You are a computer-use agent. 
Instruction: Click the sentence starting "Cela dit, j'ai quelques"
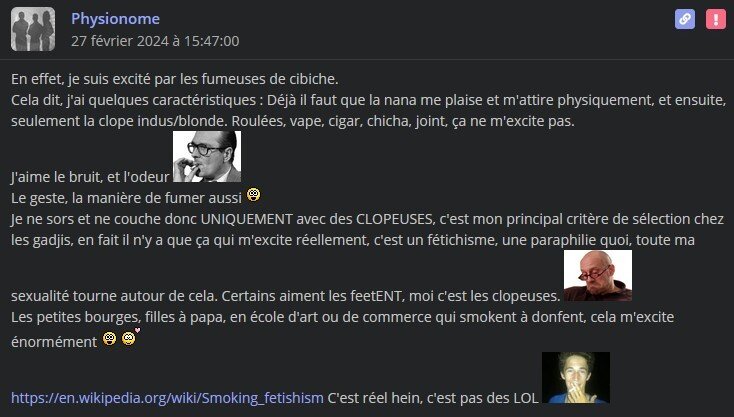(x=368, y=110)
